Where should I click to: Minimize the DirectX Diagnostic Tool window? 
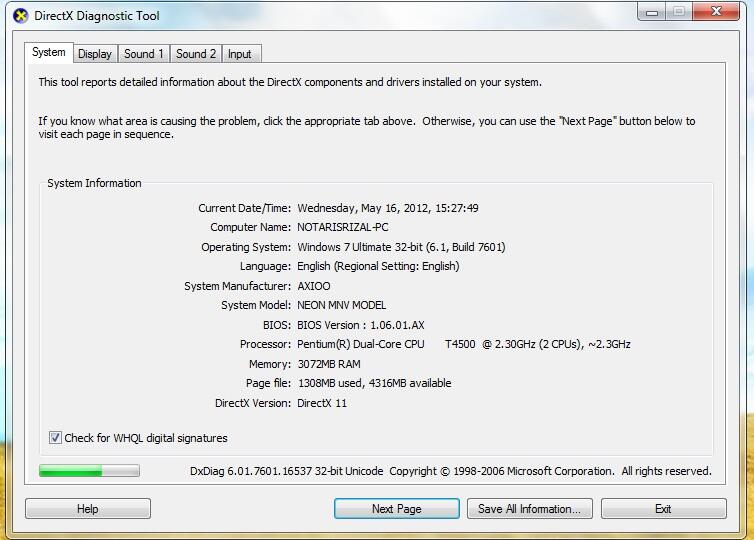(652, 12)
